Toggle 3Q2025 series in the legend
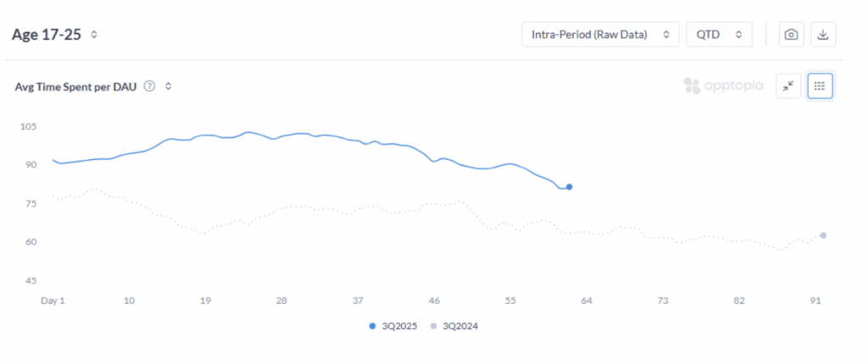Screen dimensions: 868x364 (393, 326)
